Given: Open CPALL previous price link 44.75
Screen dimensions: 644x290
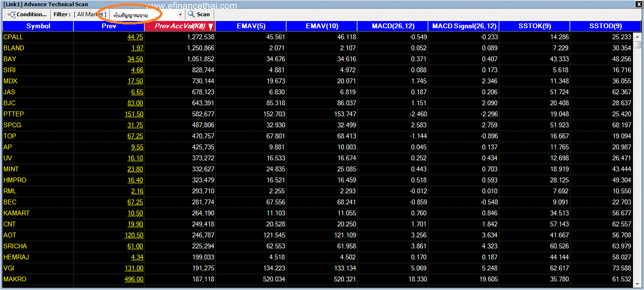Looking at the screenshot, I should pos(135,37).
